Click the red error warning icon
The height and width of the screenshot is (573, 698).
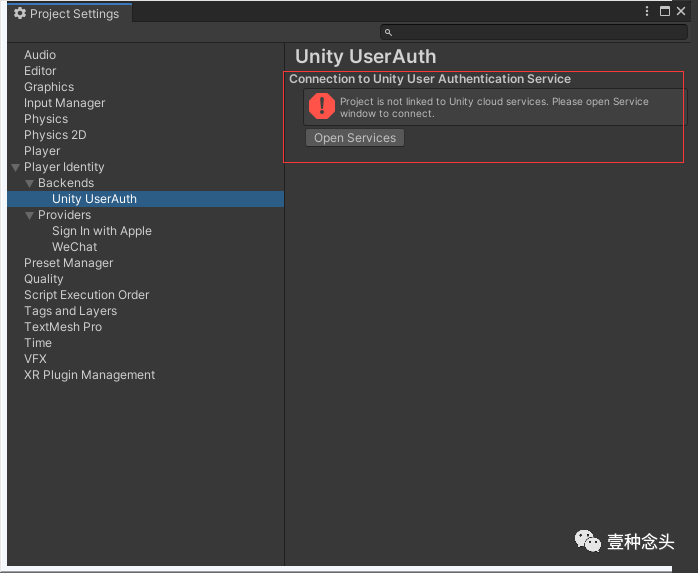pos(321,106)
